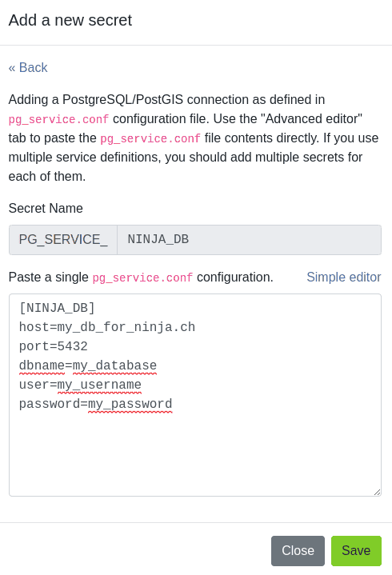Screen dimensions: 392x575
Task: Place cursor on the port=5432 line
Action: [x=53, y=346]
